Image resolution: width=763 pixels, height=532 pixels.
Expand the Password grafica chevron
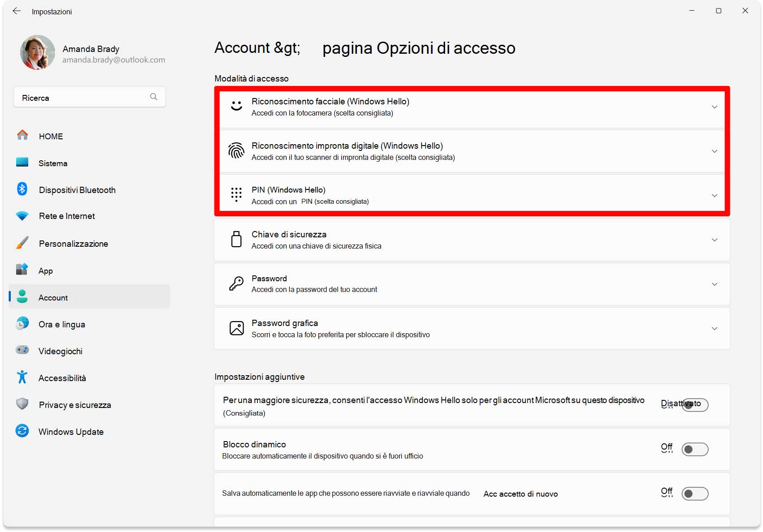click(x=714, y=329)
